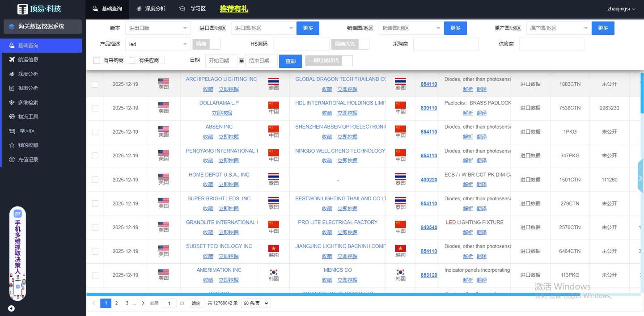Viewport: 644px width, 316px height.
Task: Click 解析 for Padlocks; BRASS PADLOCK
Action: tap(468, 113)
